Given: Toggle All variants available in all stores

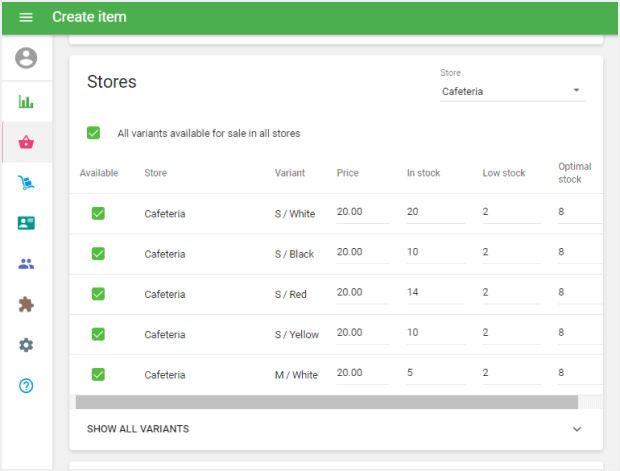Looking at the screenshot, I should click(x=93, y=133).
